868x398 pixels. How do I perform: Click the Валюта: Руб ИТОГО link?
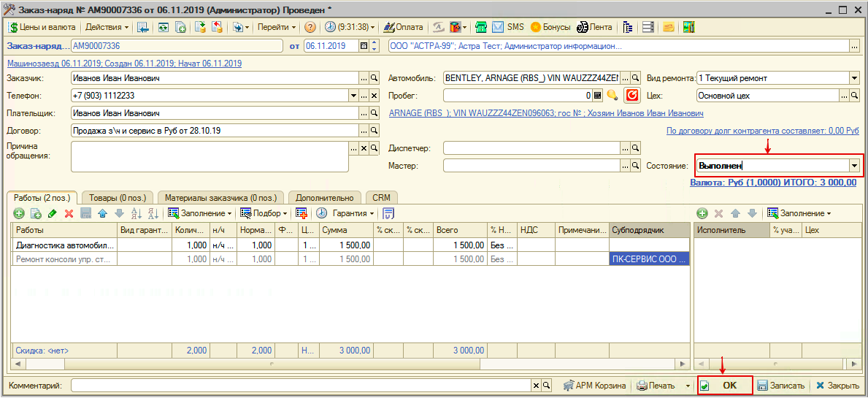[x=774, y=182]
